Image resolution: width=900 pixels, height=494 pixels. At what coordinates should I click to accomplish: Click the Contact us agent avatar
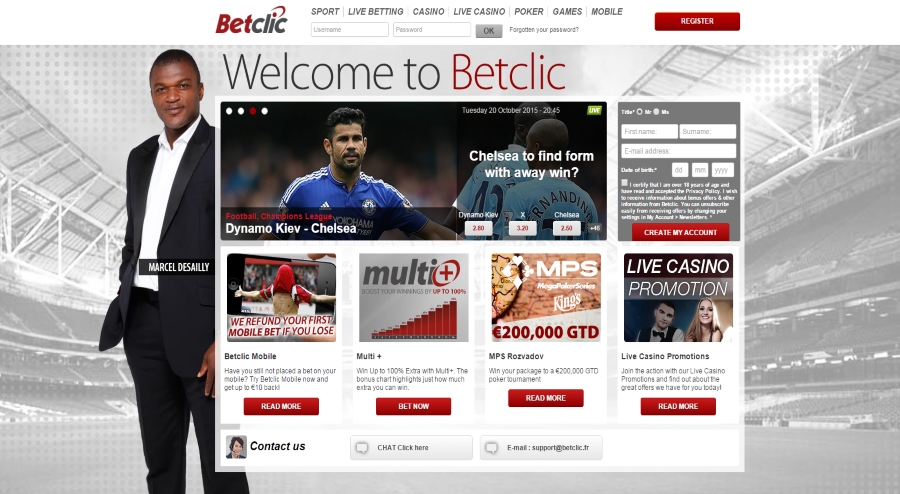(236, 447)
